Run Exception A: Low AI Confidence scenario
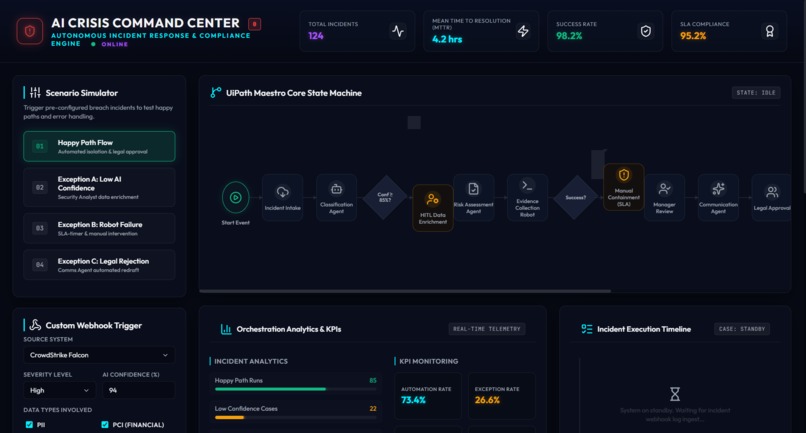 (x=99, y=188)
